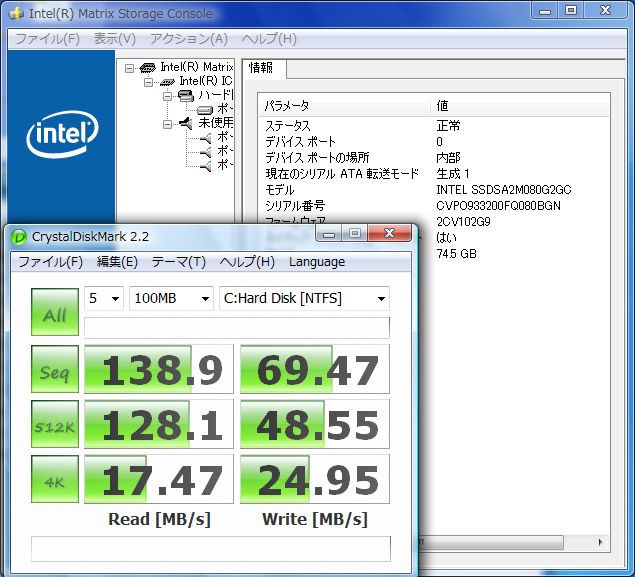Viewport: 635px width, 577px height.
Task: Click the Seq read result 138.9
Action: pos(159,369)
